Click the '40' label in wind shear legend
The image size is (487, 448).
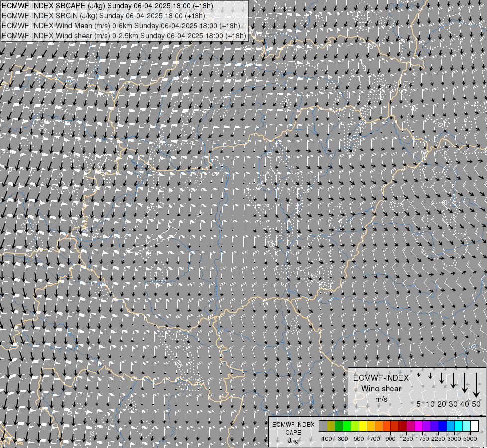[464, 404]
